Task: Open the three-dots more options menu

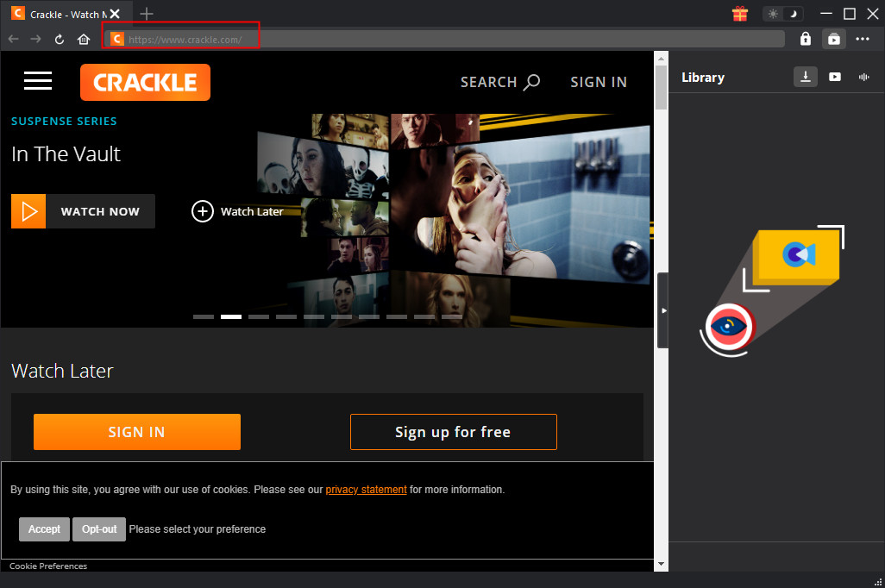Action: pyautogui.click(x=863, y=39)
